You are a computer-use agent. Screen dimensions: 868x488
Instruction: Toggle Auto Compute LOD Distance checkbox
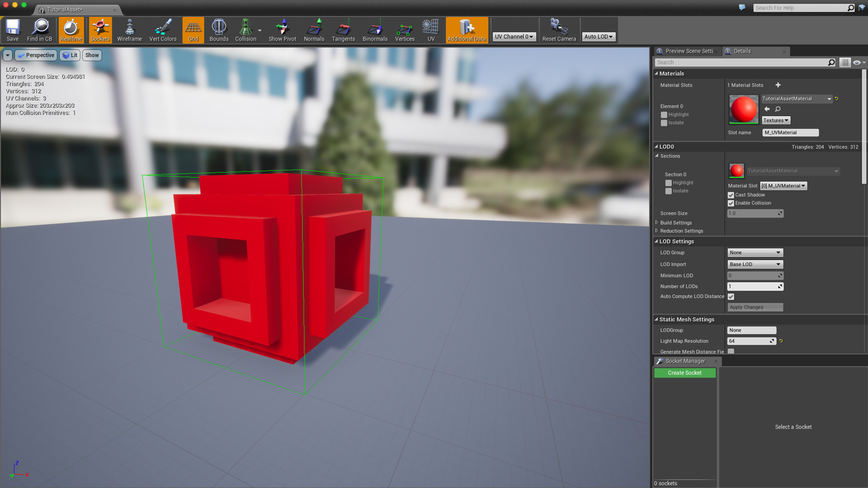click(x=731, y=296)
